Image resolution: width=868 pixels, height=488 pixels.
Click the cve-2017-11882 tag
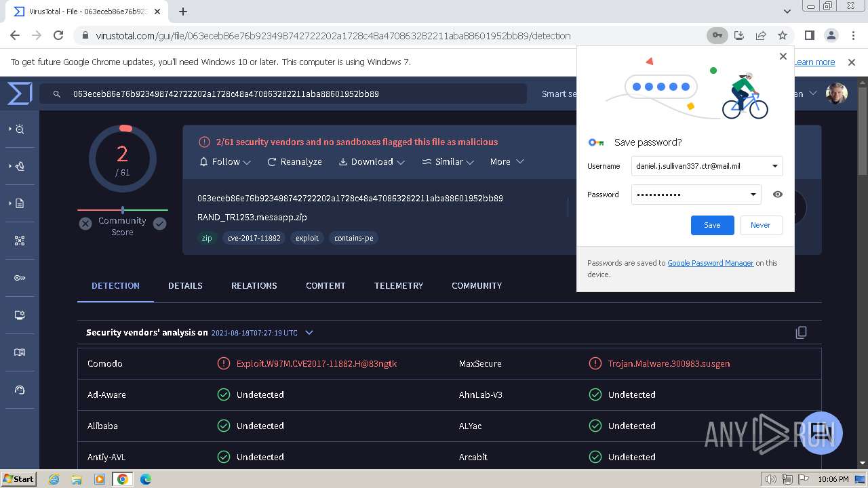point(254,238)
